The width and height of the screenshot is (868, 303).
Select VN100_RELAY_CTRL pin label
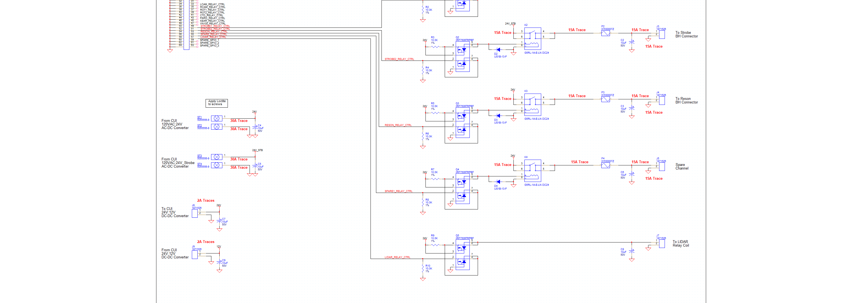click(x=213, y=24)
